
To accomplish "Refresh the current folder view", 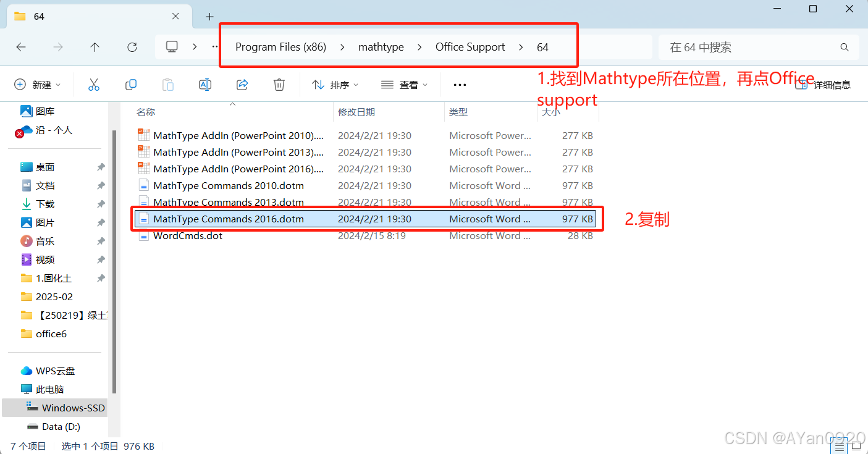I will [132, 47].
